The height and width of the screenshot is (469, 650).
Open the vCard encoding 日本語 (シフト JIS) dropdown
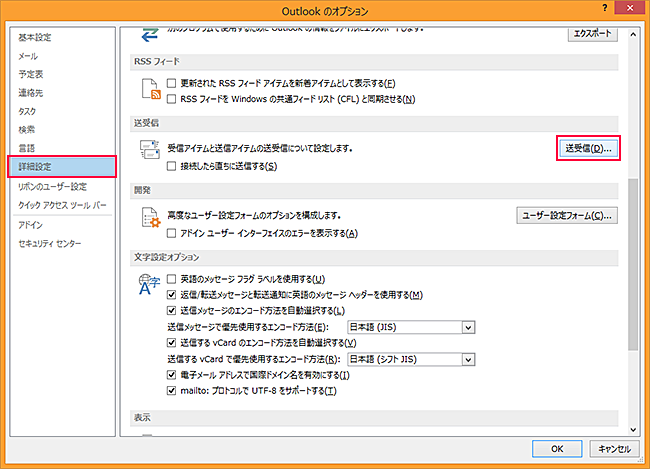(467, 358)
